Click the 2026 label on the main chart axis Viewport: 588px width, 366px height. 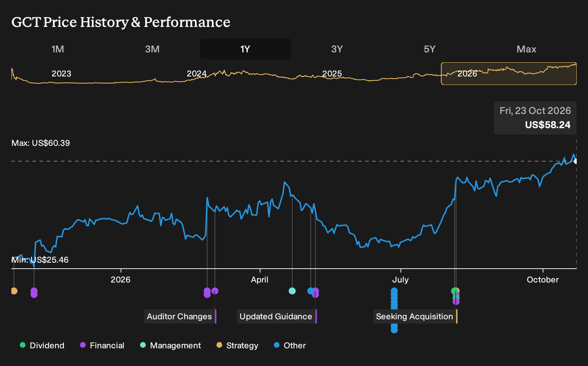(121, 280)
